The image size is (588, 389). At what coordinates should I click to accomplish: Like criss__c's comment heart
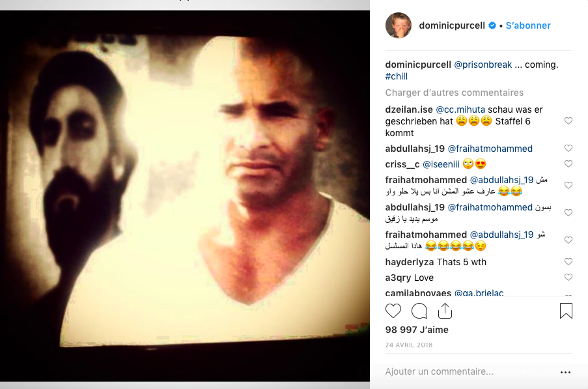pos(568,164)
